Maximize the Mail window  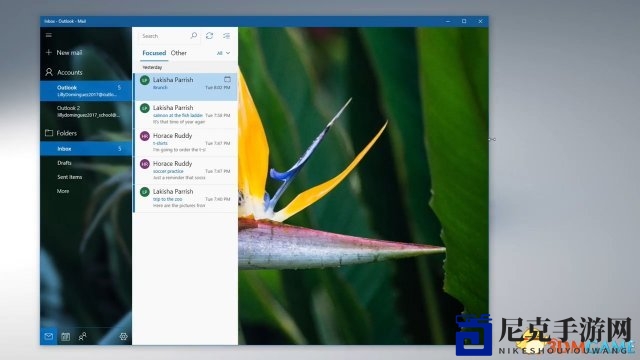point(464,21)
